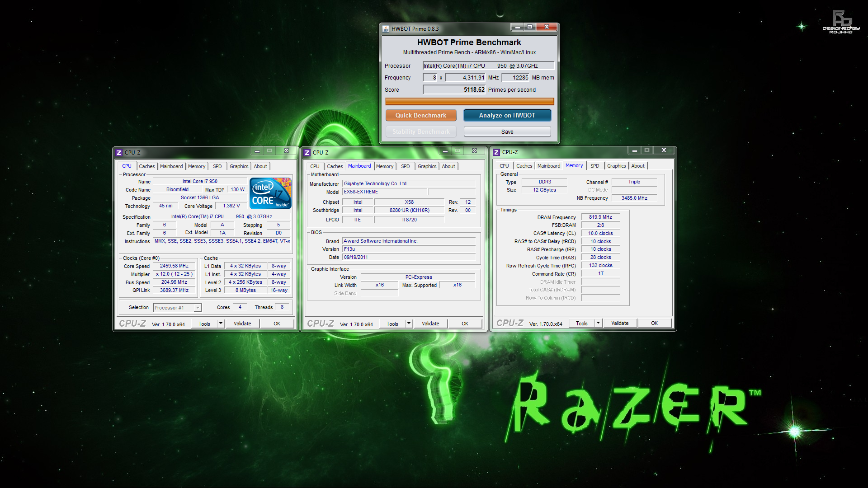Open Caches tab in the CPU tab window

pos(146,166)
